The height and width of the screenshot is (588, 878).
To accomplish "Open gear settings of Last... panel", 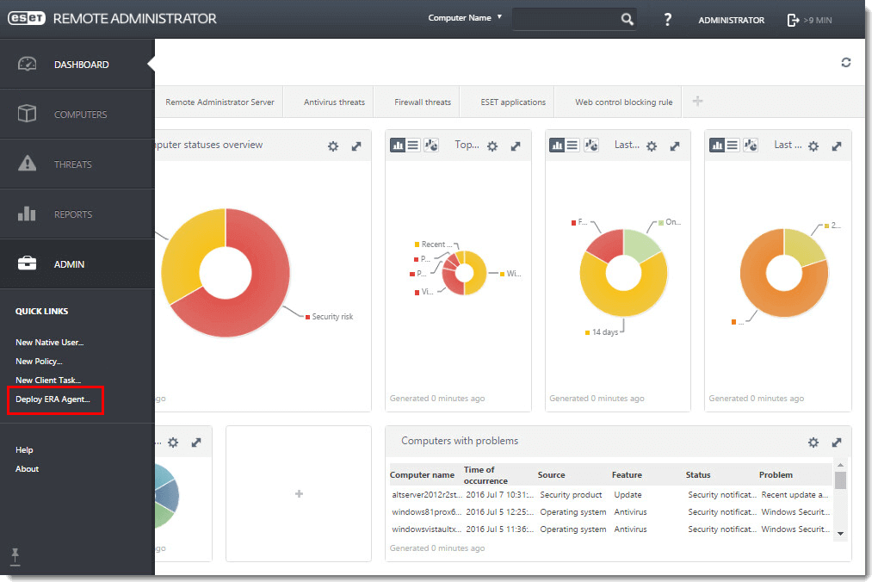I will 652,146.
